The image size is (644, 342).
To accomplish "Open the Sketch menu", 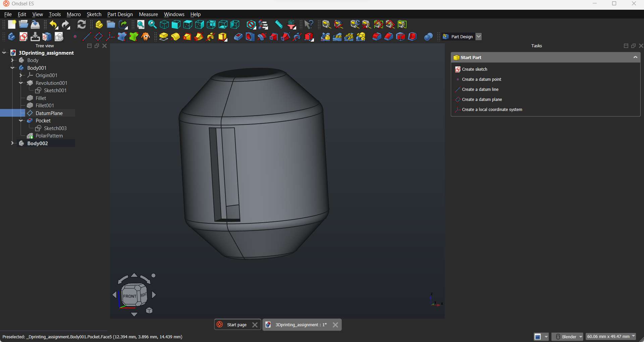I will [94, 14].
